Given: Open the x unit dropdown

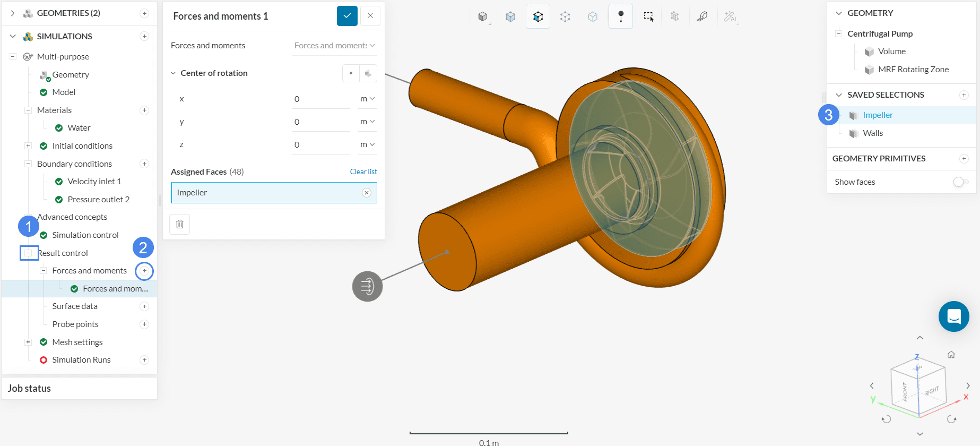Looking at the screenshot, I should (x=367, y=99).
